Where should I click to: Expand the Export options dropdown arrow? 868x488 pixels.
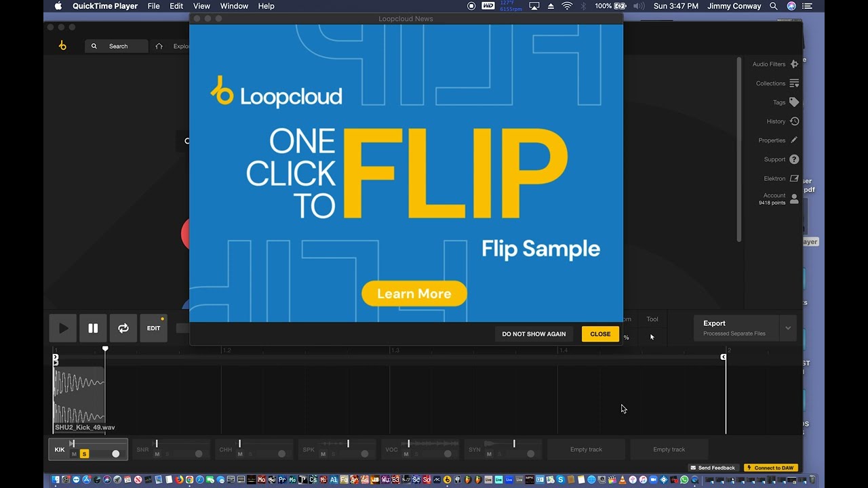coord(788,328)
